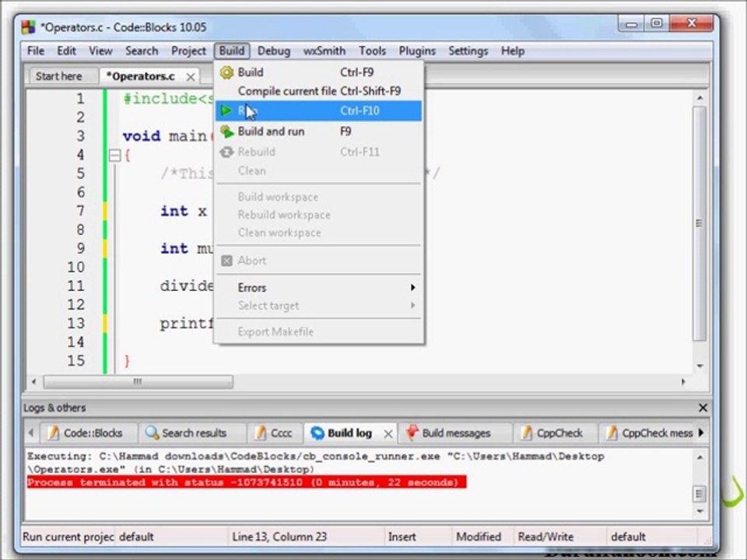The height and width of the screenshot is (560, 747).
Task: Open the Search menu
Action: click(142, 51)
